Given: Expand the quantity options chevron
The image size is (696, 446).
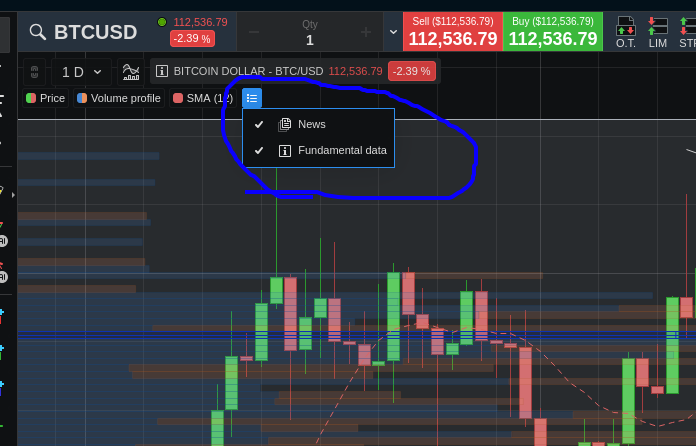Looking at the screenshot, I should click(393, 32).
